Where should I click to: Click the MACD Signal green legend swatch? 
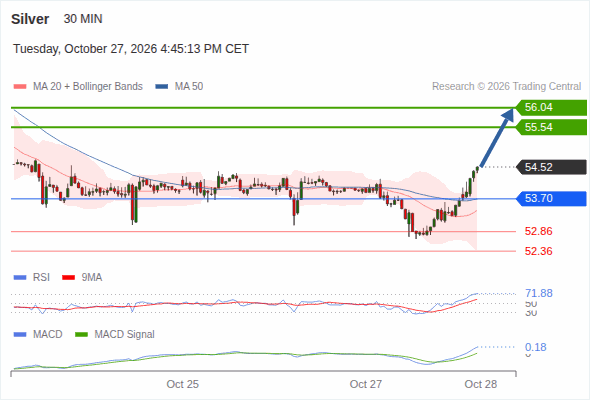pos(81,335)
